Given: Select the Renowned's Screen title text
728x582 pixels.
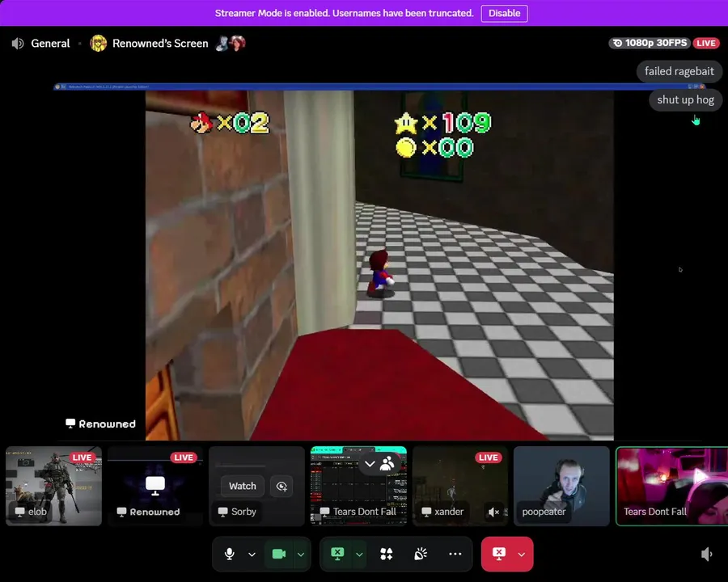Looking at the screenshot, I should (x=160, y=44).
